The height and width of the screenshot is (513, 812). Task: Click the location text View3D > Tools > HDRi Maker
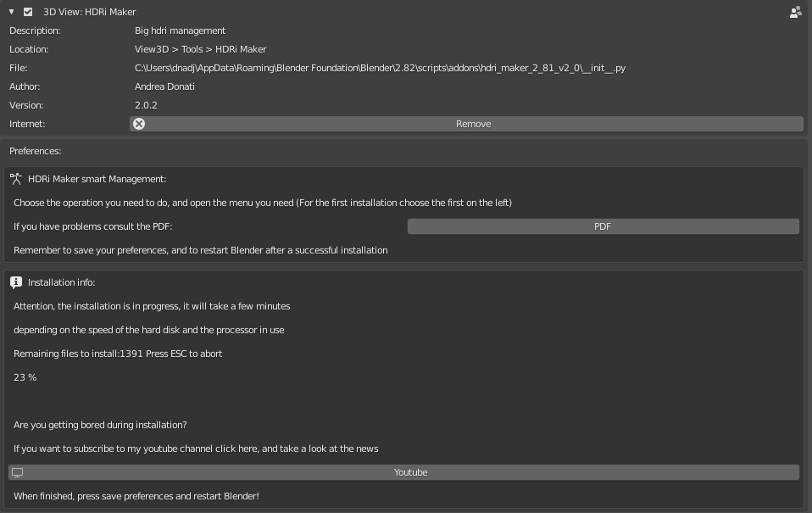(200, 49)
